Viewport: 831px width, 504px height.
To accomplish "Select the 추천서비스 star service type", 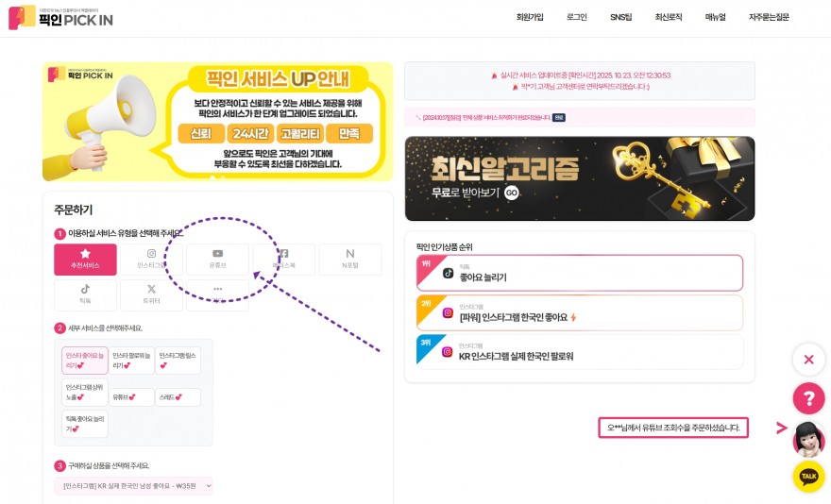I will 85,260.
